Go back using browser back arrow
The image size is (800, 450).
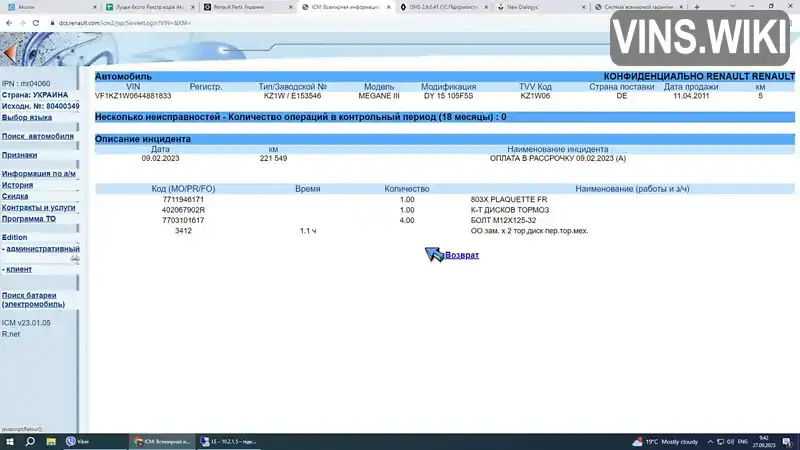9,23
